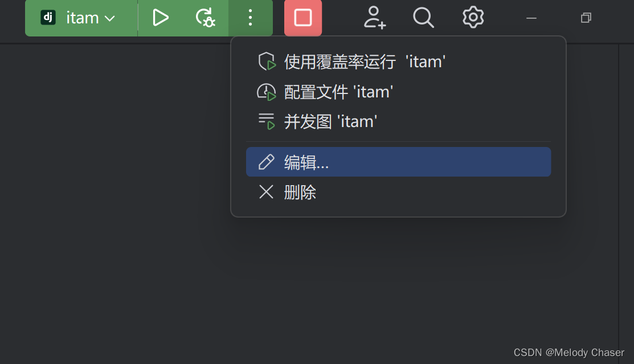Screen dimensions: 634x364
Task: Minimize the IDE window
Action: tap(531, 18)
